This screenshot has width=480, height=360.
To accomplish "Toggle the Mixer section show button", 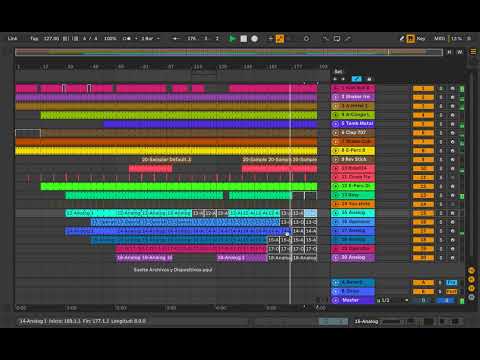I will click(x=472, y=288).
